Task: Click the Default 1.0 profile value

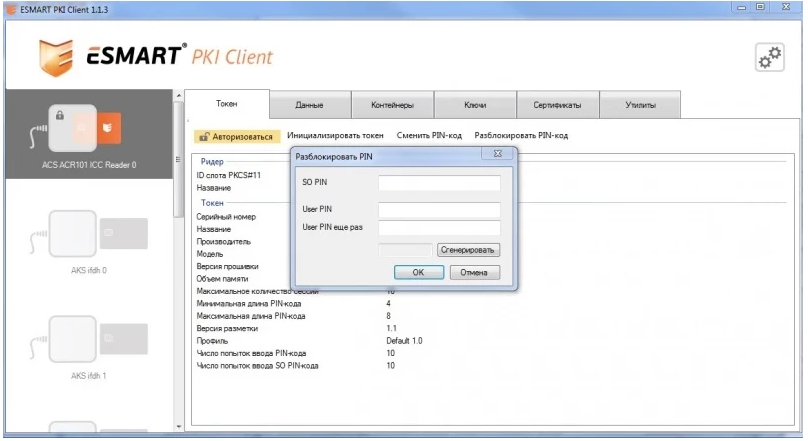Action: tap(405, 341)
